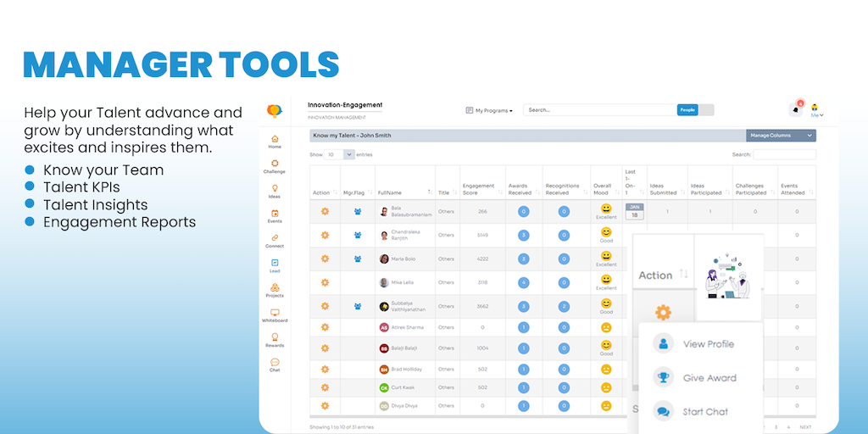Go to pagination page 4
This screenshot has height=434, width=868.
pos(789,427)
